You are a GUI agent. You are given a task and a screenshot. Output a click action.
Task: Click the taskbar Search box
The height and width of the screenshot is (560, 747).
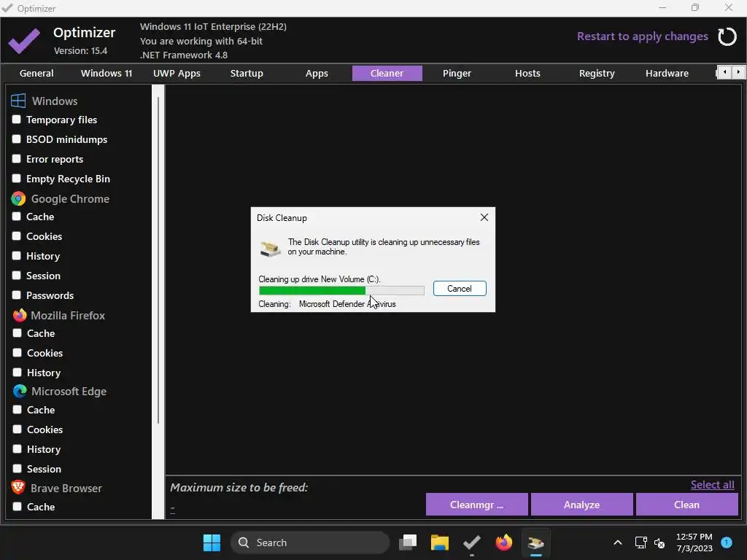[x=310, y=542]
